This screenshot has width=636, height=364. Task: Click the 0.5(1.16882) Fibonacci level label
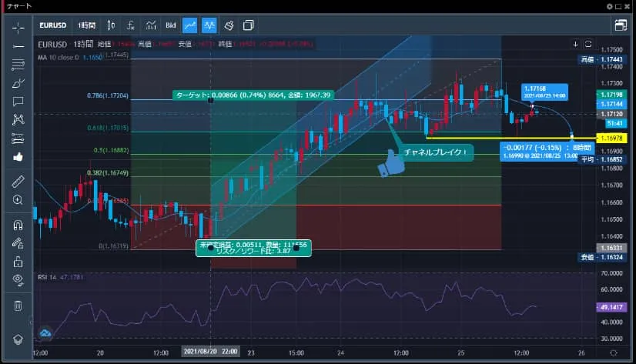tap(111, 150)
